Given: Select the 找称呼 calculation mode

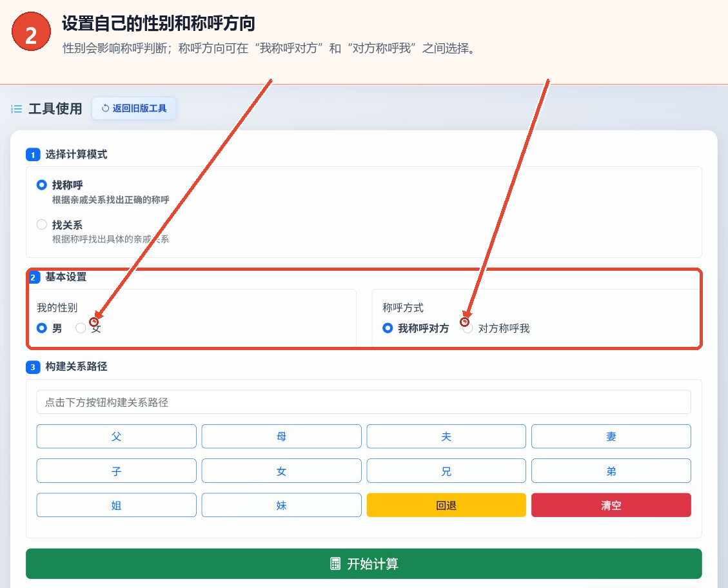Looking at the screenshot, I should 42,185.
